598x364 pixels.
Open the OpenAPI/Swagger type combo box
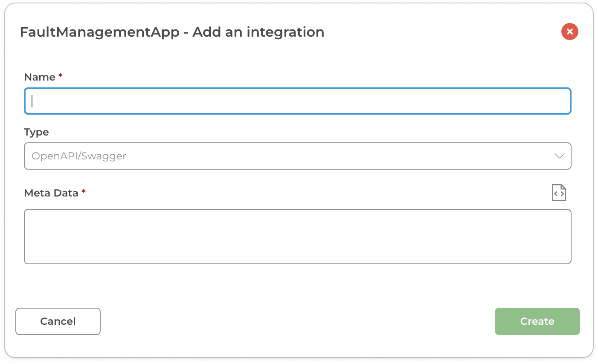pyautogui.click(x=297, y=156)
